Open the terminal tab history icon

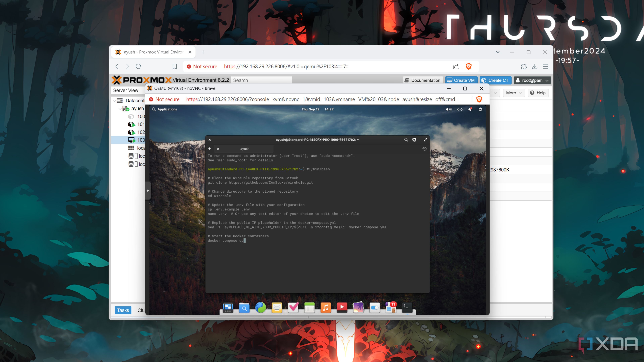click(x=424, y=149)
